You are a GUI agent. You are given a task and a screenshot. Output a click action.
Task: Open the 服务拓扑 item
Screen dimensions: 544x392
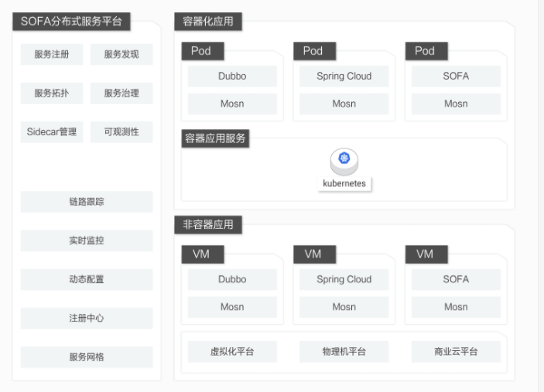point(52,93)
